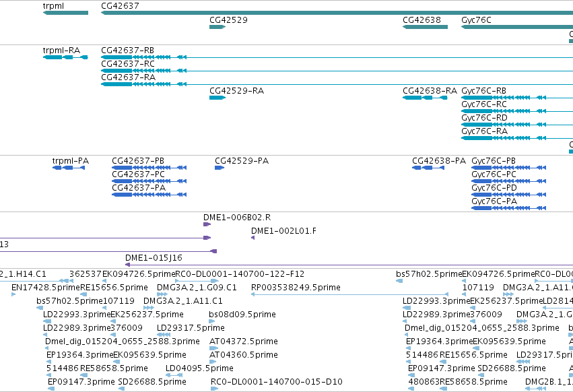Select EST RP003538249.5prime
Screen dimensions: 573x392
tap(349, 294)
